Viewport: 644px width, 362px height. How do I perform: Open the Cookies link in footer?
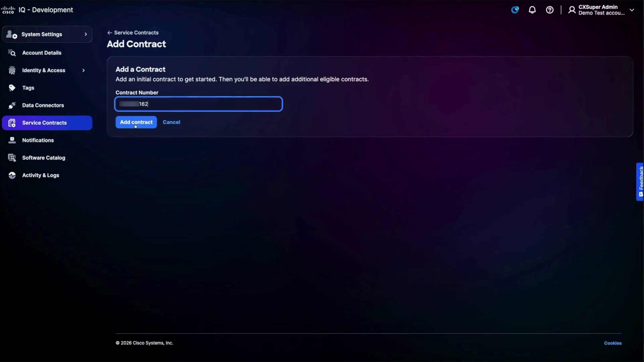613,343
